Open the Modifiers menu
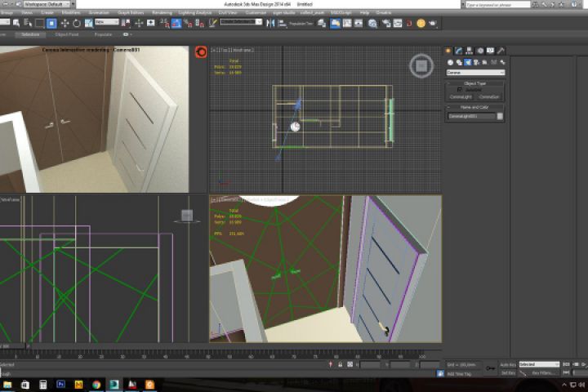 coord(70,13)
